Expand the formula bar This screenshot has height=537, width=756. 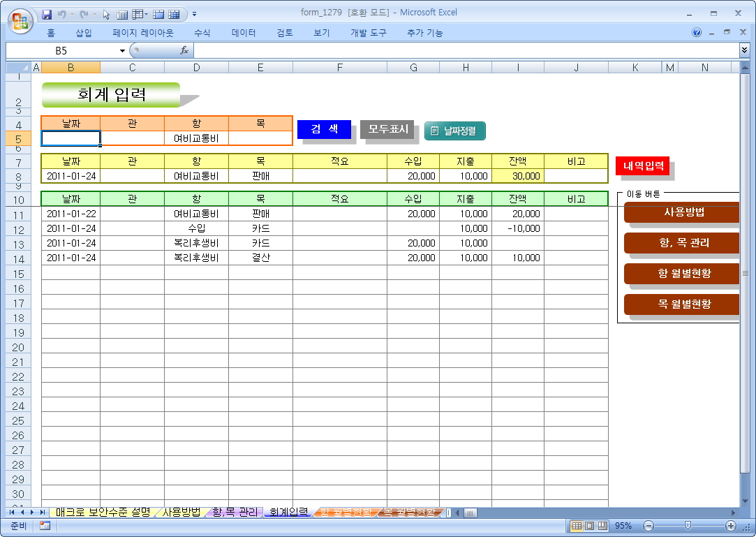744,50
